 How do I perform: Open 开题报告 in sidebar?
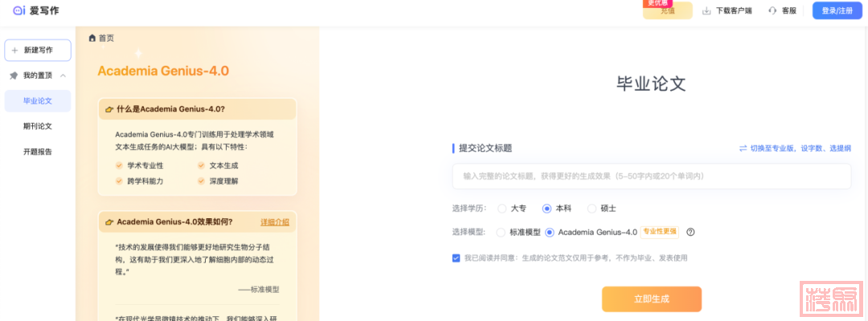point(38,151)
